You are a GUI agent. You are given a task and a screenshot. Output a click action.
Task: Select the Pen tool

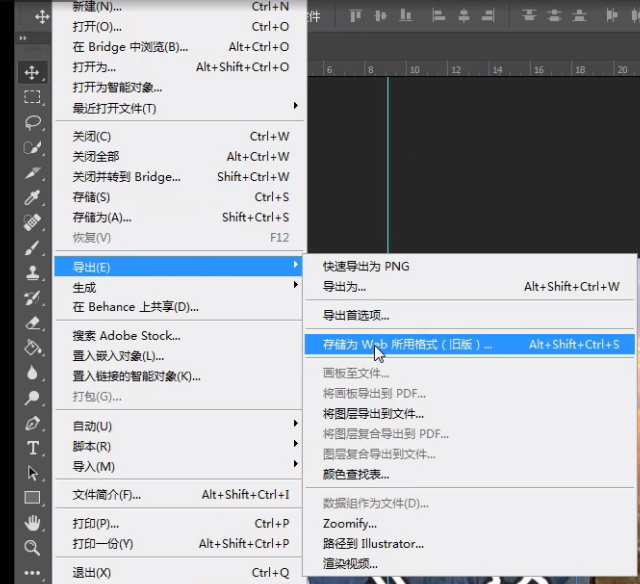pos(32,423)
